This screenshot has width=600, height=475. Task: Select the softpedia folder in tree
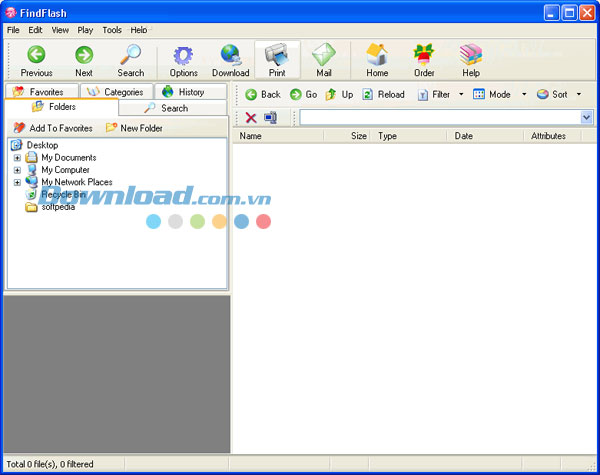pos(57,207)
